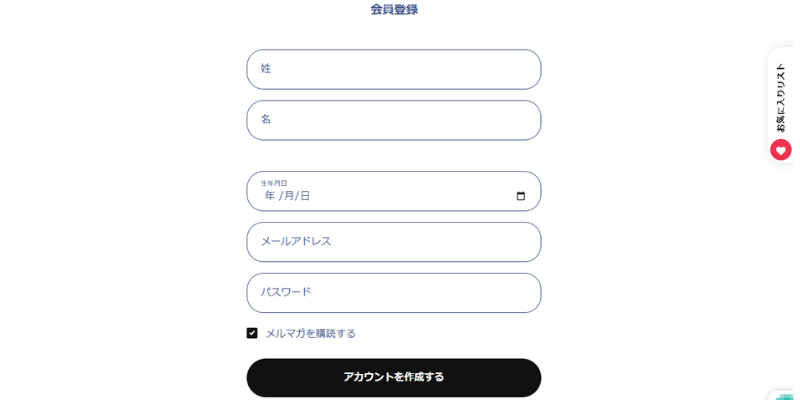
Task: Click into the メールアドレス field
Action: coord(394,242)
